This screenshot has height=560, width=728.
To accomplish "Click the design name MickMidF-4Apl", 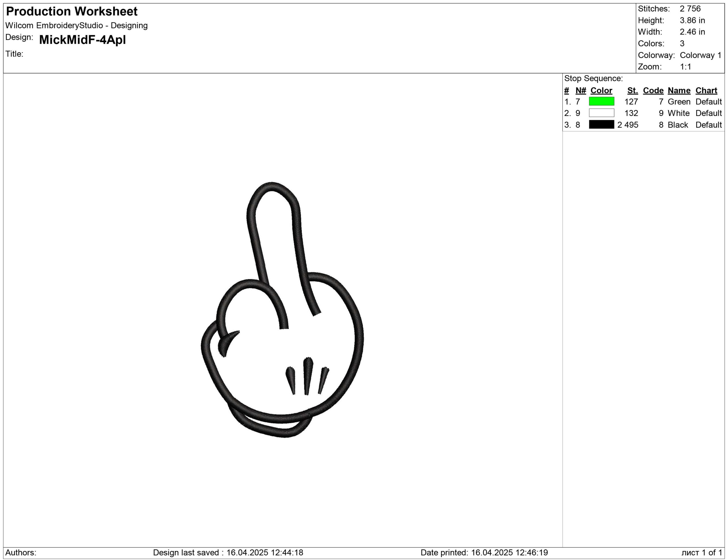I will (x=82, y=40).
